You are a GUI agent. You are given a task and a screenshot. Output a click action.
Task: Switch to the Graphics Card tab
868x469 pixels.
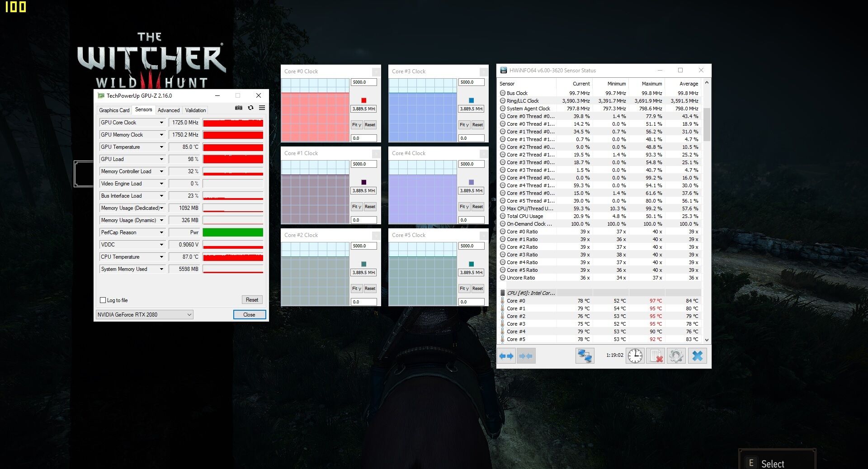pyautogui.click(x=114, y=110)
